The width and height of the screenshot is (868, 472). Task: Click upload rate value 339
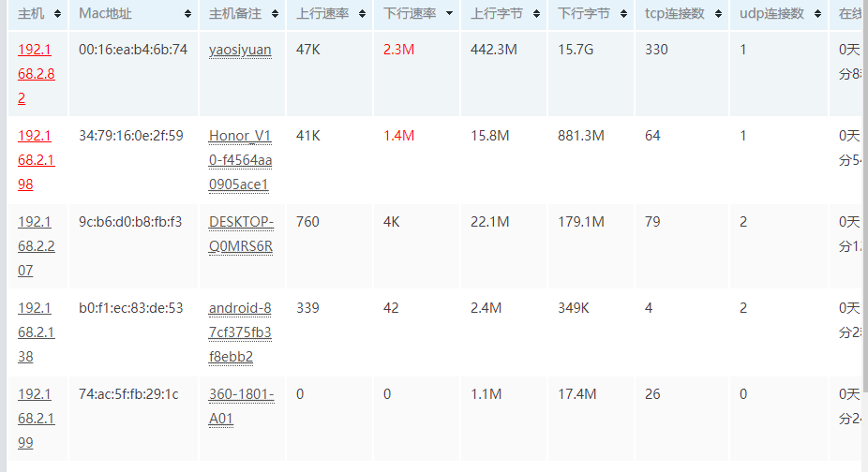tap(307, 308)
